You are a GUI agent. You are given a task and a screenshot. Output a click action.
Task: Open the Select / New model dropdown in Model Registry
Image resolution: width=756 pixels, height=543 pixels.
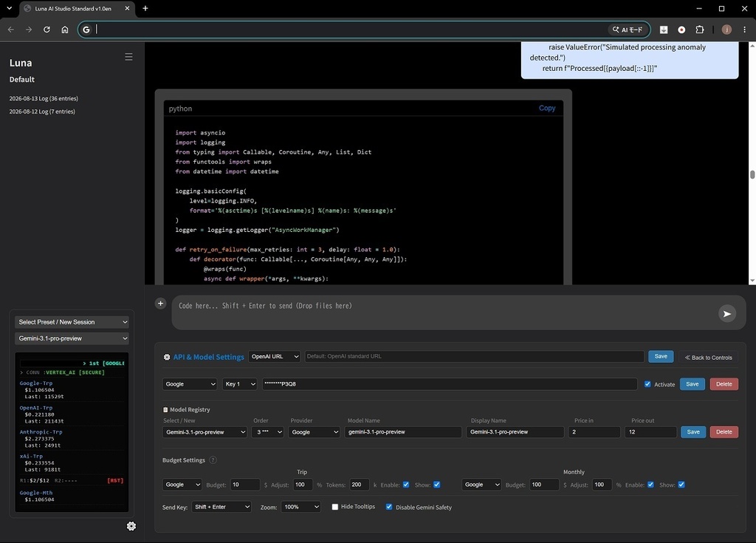pyautogui.click(x=205, y=432)
